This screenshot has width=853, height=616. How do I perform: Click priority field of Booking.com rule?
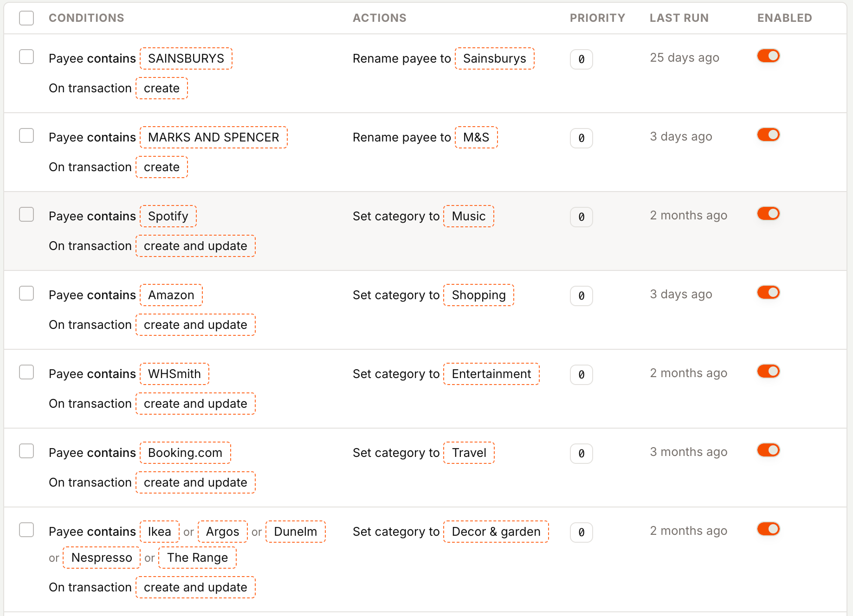(582, 454)
